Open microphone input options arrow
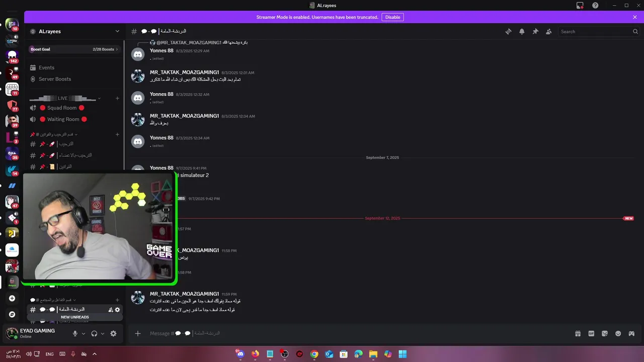The image size is (644, 362). click(x=84, y=333)
